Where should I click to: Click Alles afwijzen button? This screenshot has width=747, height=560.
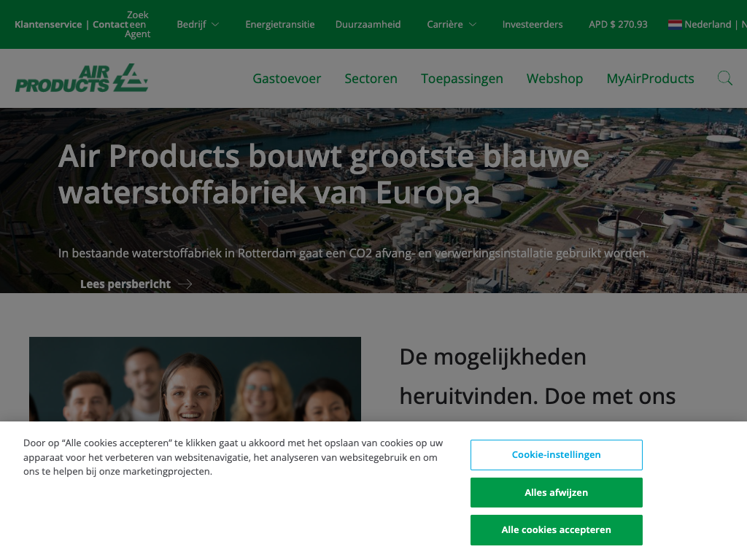tap(557, 492)
